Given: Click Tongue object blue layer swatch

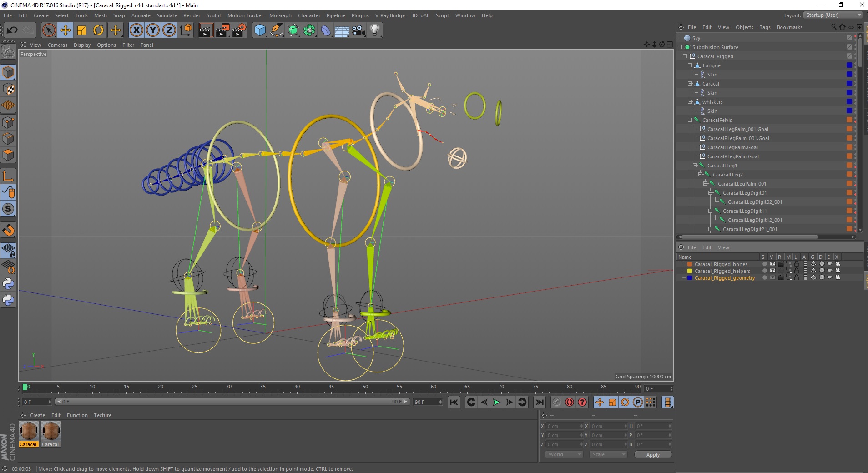Looking at the screenshot, I should [849, 65].
